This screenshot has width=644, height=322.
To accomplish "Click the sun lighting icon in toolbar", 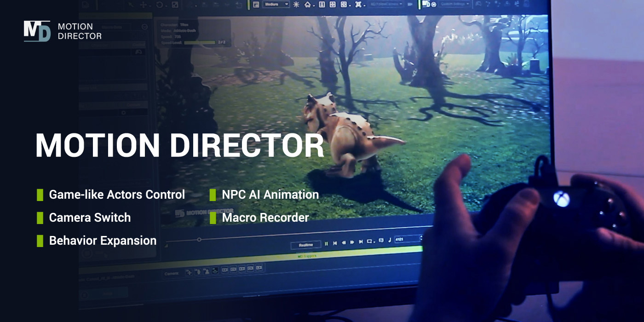I will (296, 4).
